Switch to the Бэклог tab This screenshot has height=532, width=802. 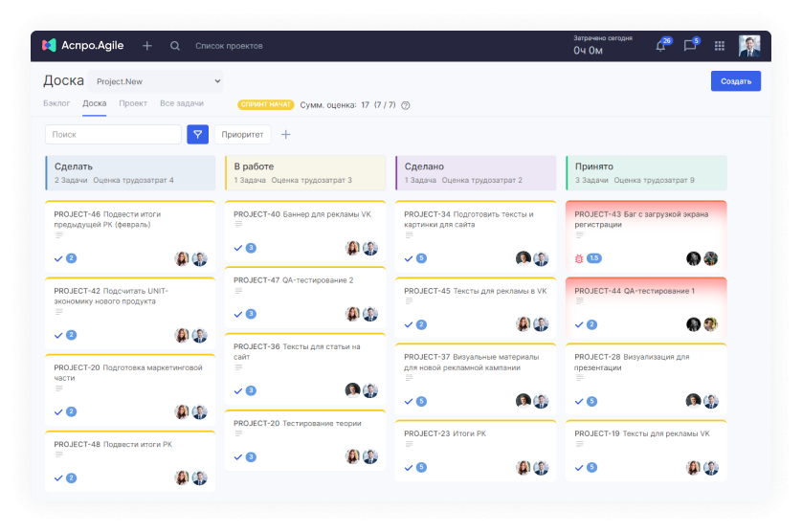(56, 103)
